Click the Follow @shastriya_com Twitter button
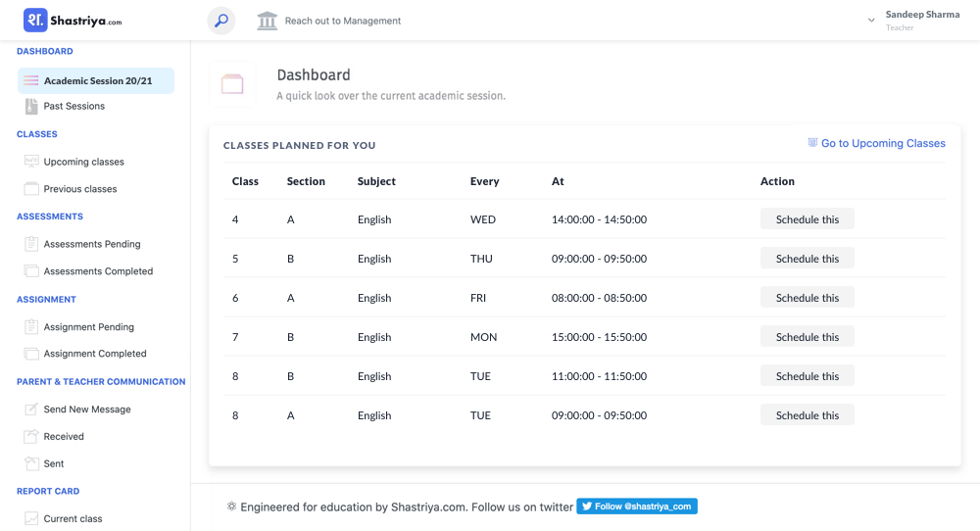The image size is (980, 531). point(637,506)
